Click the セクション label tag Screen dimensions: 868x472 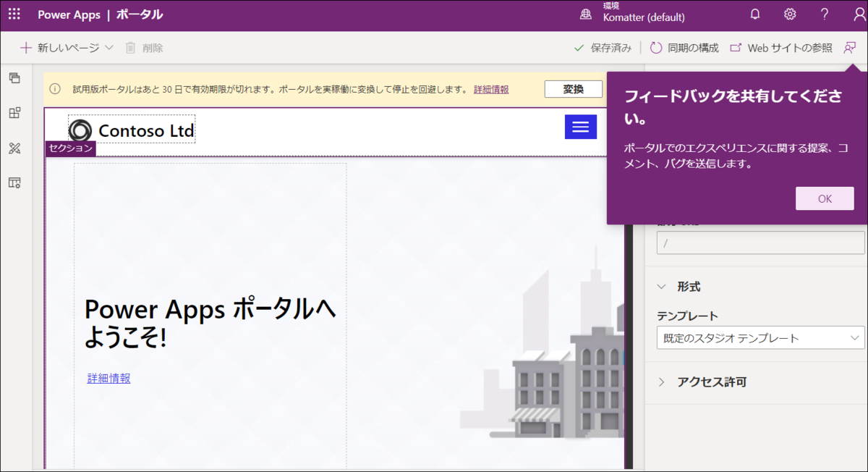[71, 148]
